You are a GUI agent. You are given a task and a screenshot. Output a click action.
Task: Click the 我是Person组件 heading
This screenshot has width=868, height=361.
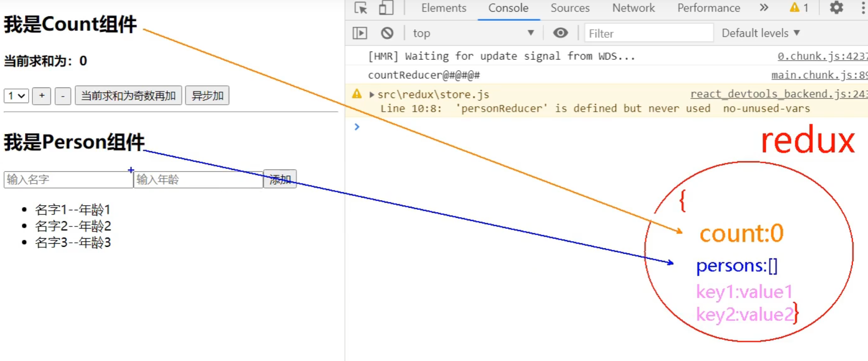74,142
